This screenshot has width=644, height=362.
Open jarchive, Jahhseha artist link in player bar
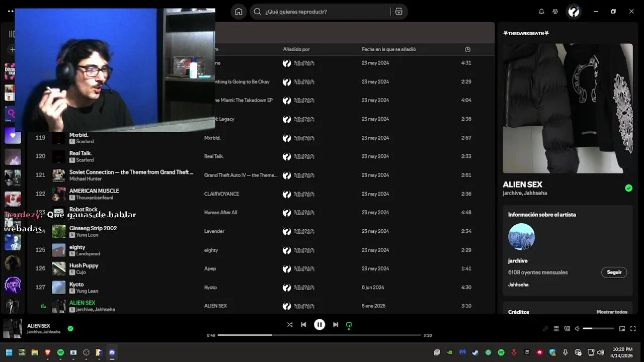click(x=44, y=332)
